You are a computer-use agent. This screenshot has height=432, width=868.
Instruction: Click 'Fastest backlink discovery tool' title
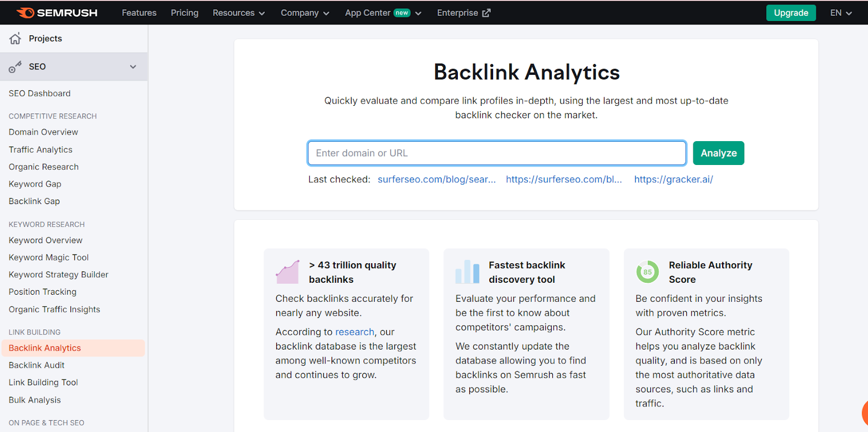[x=527, y=272]
